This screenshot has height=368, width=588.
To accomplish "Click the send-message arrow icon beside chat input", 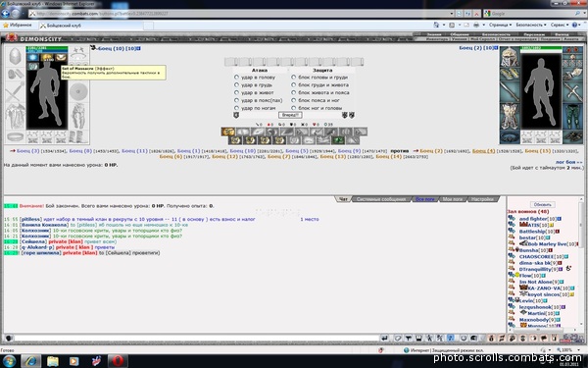I will (x=385, y=338).
